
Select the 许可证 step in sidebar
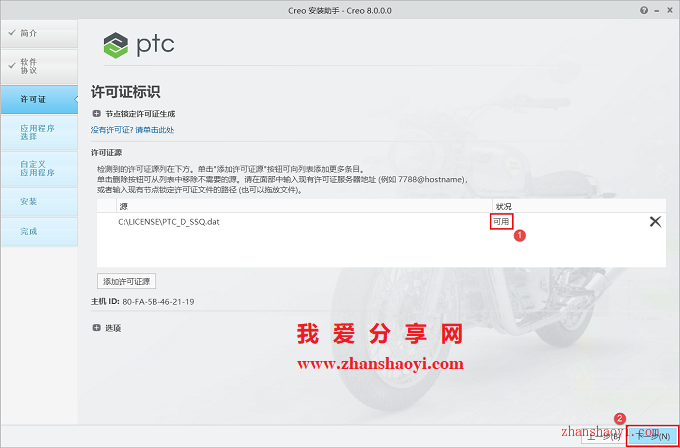coord(39,99)
